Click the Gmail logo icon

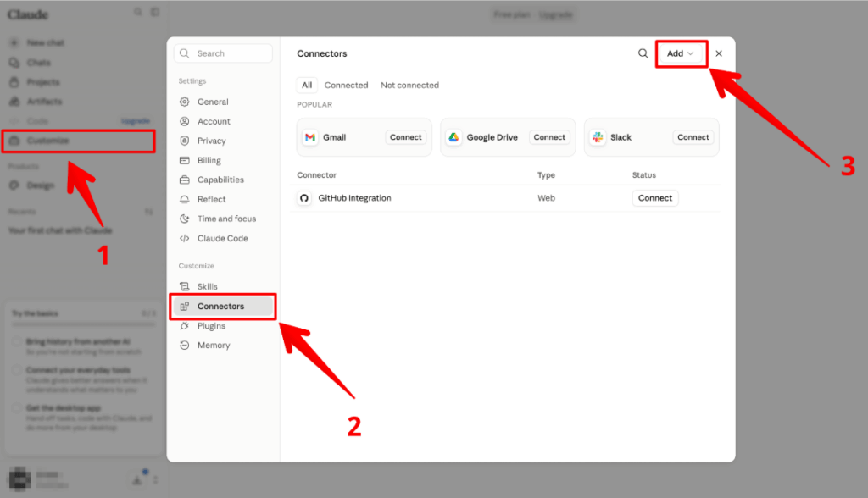tap(310, 137)
